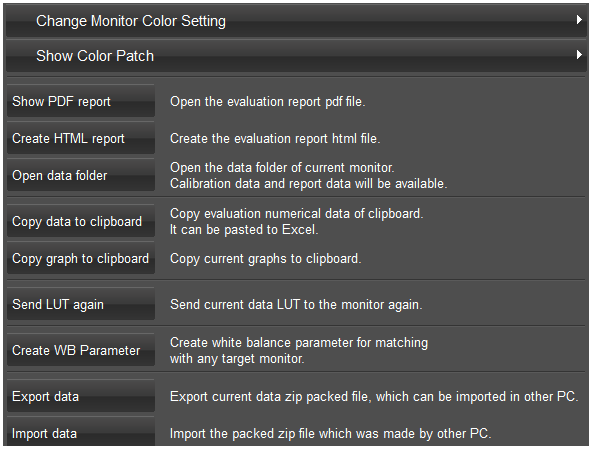
Task: Click the 'Copy current graphs to clipboard' description
Action: tap(266, 259)
